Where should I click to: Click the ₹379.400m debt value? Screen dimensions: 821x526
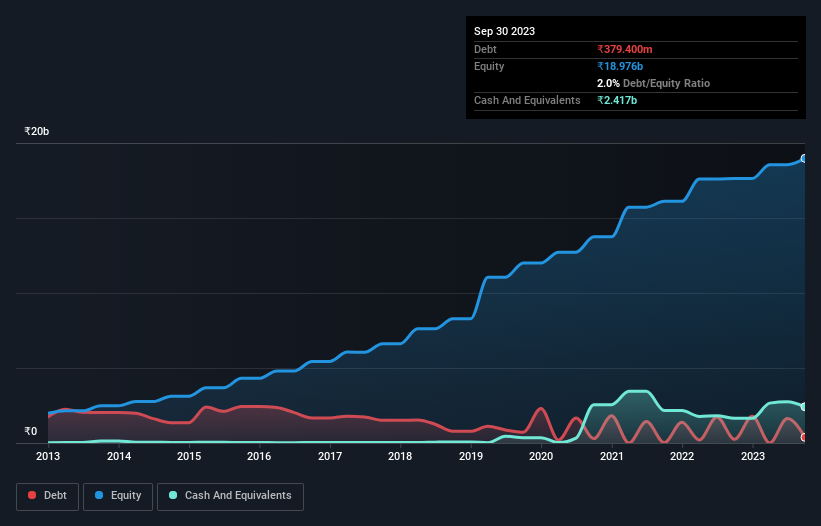(625, 49)
